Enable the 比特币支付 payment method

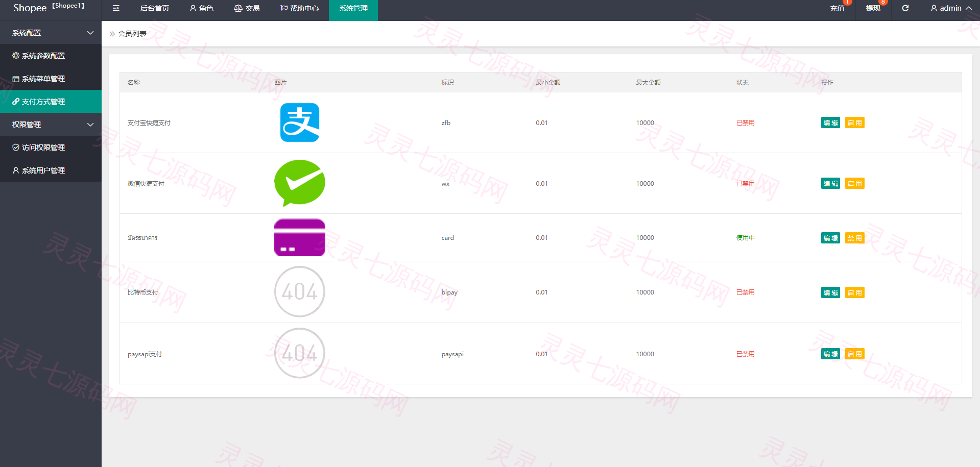point(855,292)
